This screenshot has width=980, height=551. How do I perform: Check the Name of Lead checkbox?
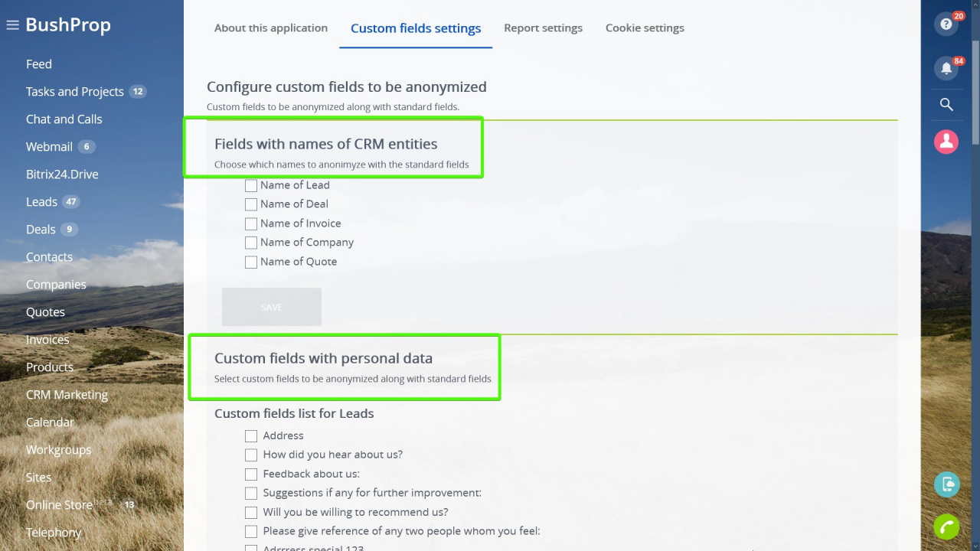point(251,185)
